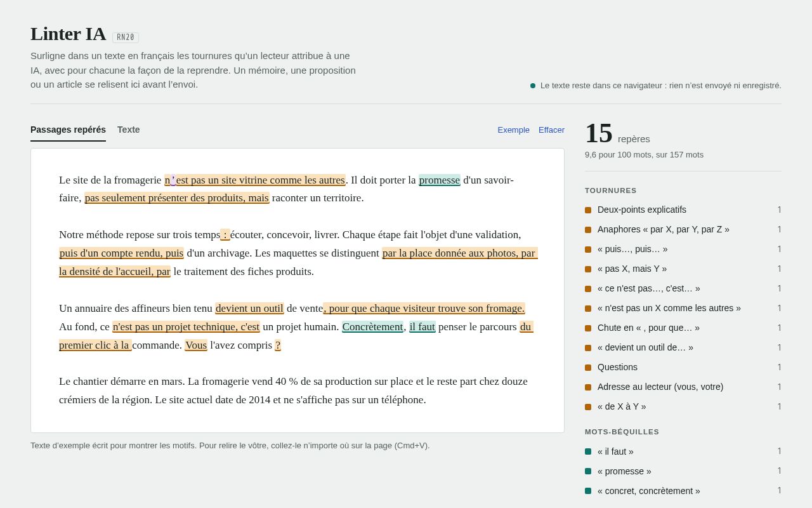Image resolution: width=812 pixels, height=508 pixels.
Task: Click Adresse au lecteur (vous, votre)
Action: 683,387
